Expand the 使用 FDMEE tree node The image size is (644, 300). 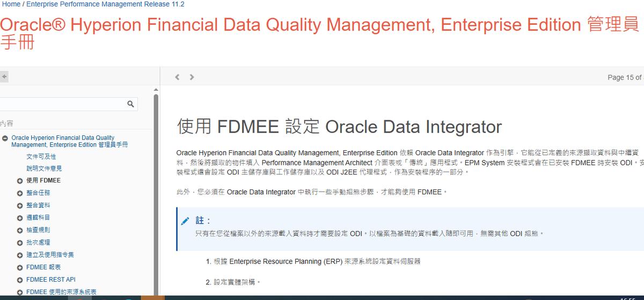20,181
